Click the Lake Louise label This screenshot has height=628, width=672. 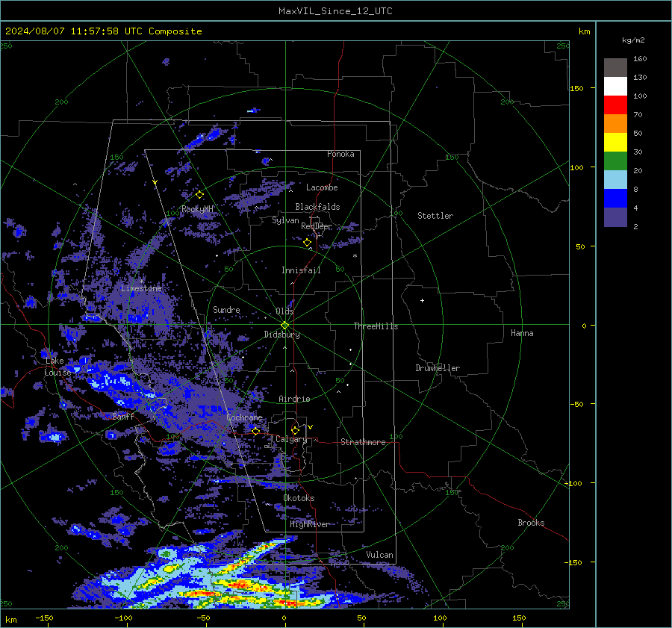point(57,367)
